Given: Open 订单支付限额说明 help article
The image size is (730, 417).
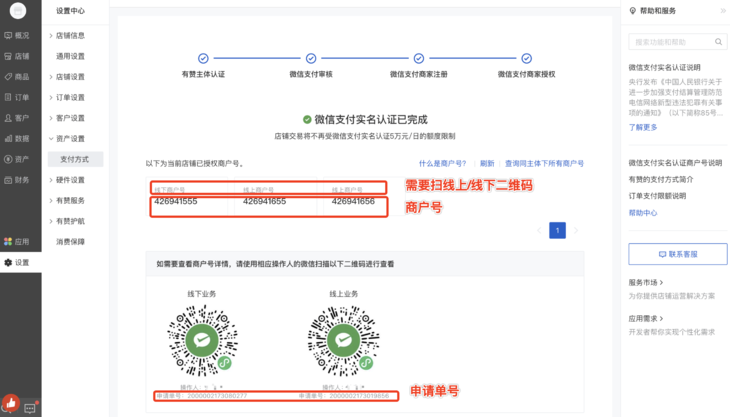Looking at the screenshot, I should [x=657, y=195].
